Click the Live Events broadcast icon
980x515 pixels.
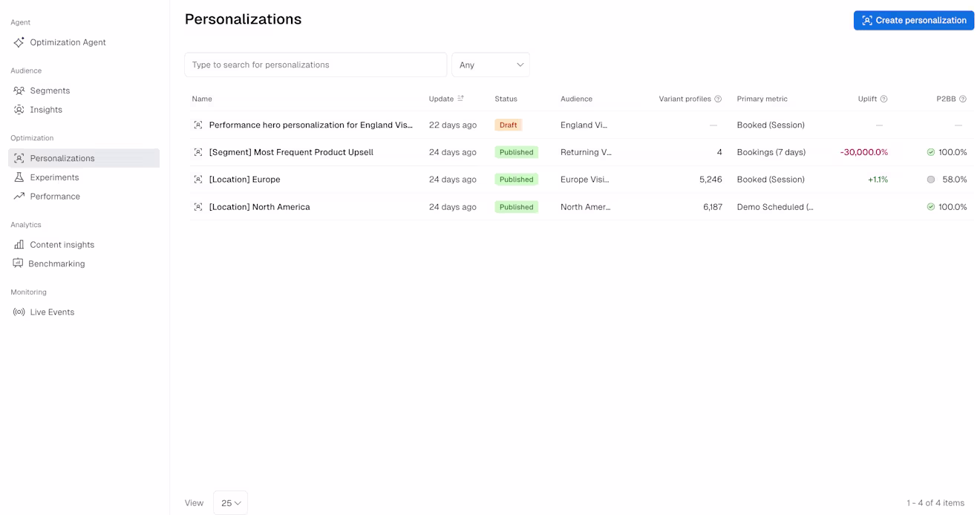pyautogui.click(x=19, y=312)
